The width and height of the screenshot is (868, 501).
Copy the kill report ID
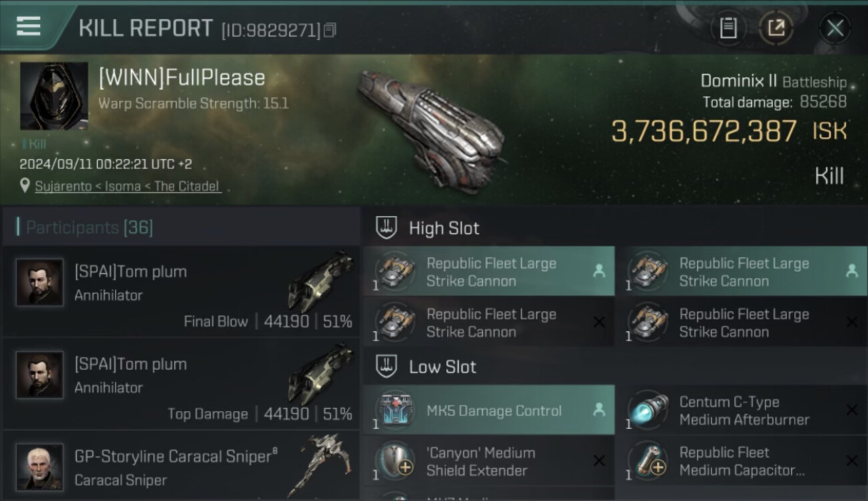pyautogui.click(x=330, y=30)
